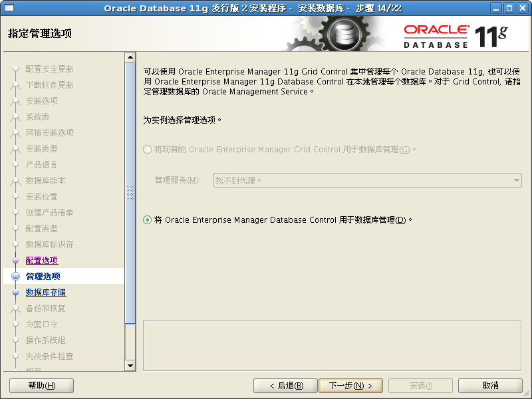The width and height of the screenshot is (532, 399).
Task: Click the 帮助 Help button
Action: 41,385
